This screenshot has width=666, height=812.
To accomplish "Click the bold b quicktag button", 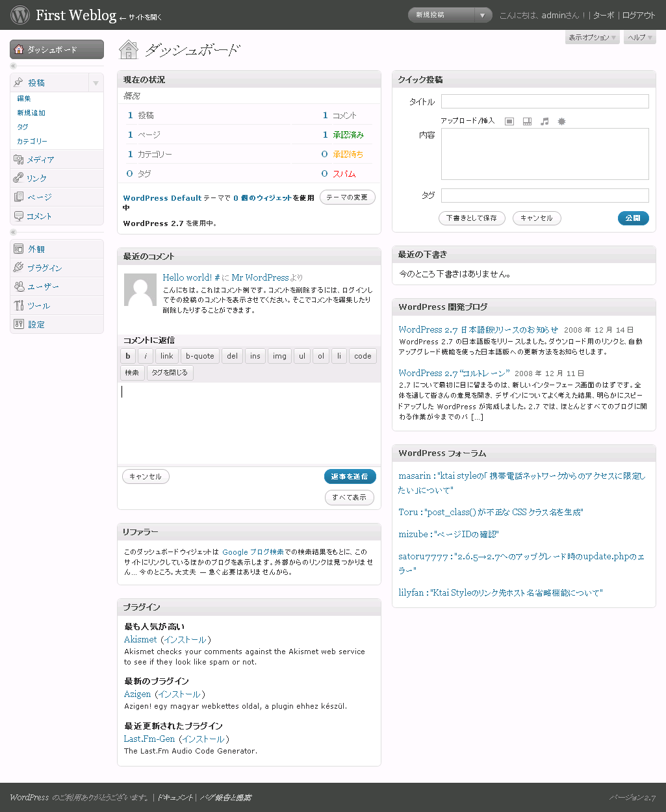I will coord(128,356).
